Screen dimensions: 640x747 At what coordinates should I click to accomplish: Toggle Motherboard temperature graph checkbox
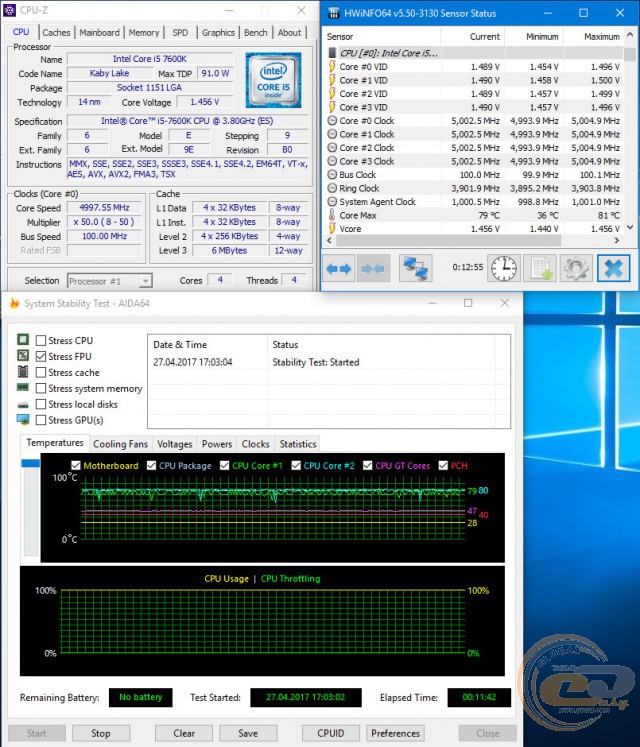pyautogui.click(x=75, y=465)
